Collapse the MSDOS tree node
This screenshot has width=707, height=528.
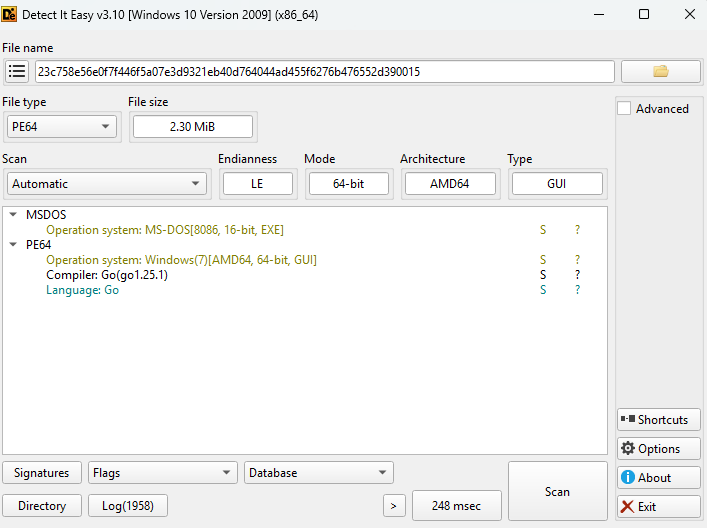13,215
